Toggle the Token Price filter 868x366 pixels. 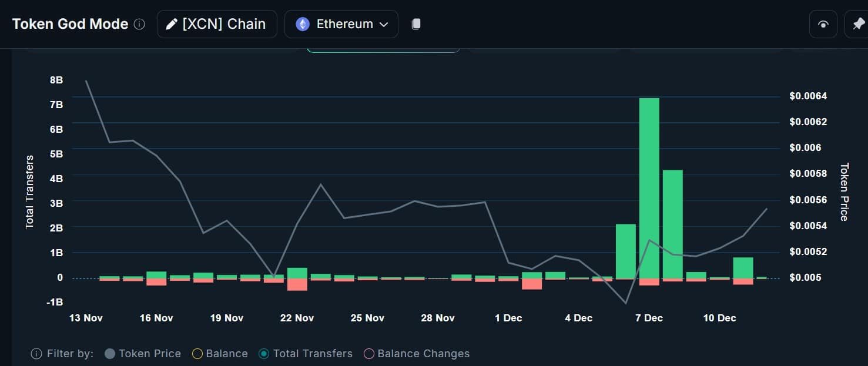click(142, 354)
